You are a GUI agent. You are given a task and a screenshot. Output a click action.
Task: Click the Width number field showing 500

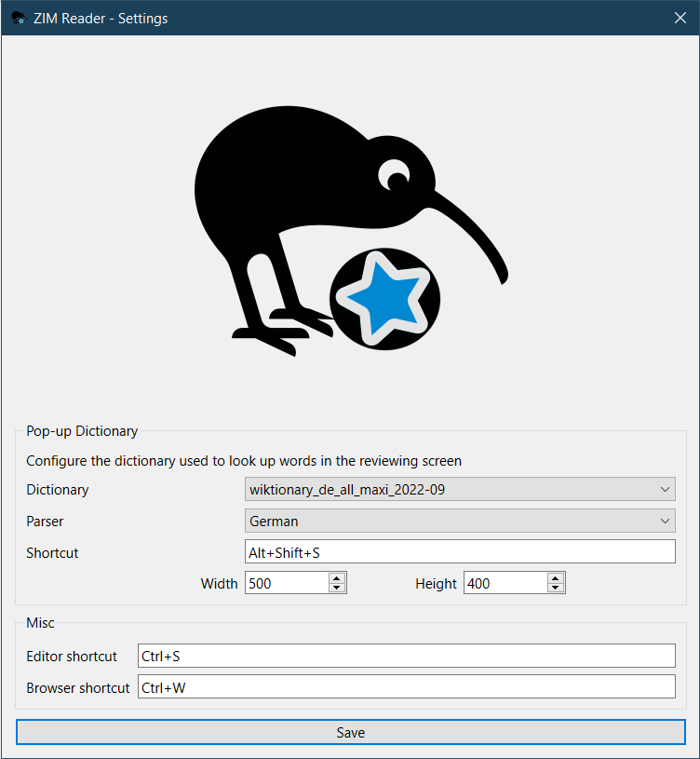tap(287, 584)
